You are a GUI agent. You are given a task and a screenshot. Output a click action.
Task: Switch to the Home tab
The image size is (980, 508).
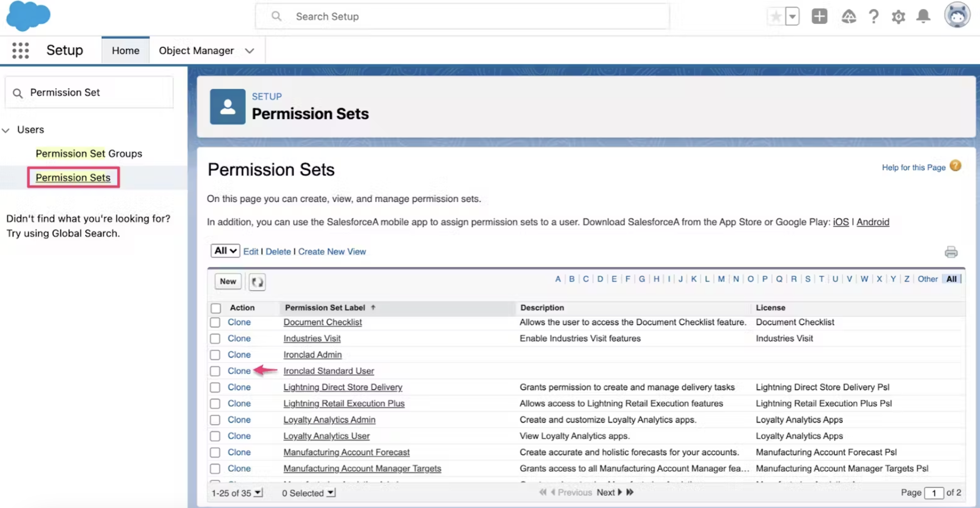point(126,50)
